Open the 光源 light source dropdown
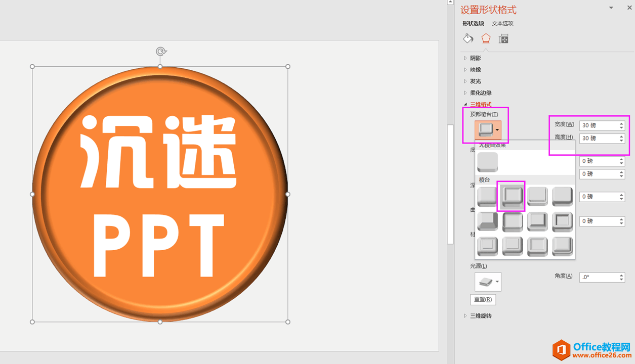The image size is (635, 364). pyautogui.click(x=488, y=282)
